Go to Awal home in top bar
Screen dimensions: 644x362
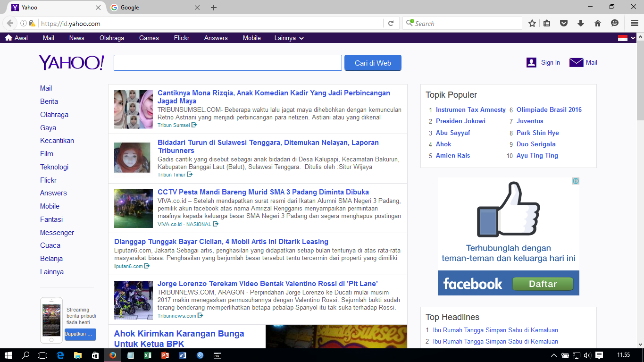pos(17,38)
